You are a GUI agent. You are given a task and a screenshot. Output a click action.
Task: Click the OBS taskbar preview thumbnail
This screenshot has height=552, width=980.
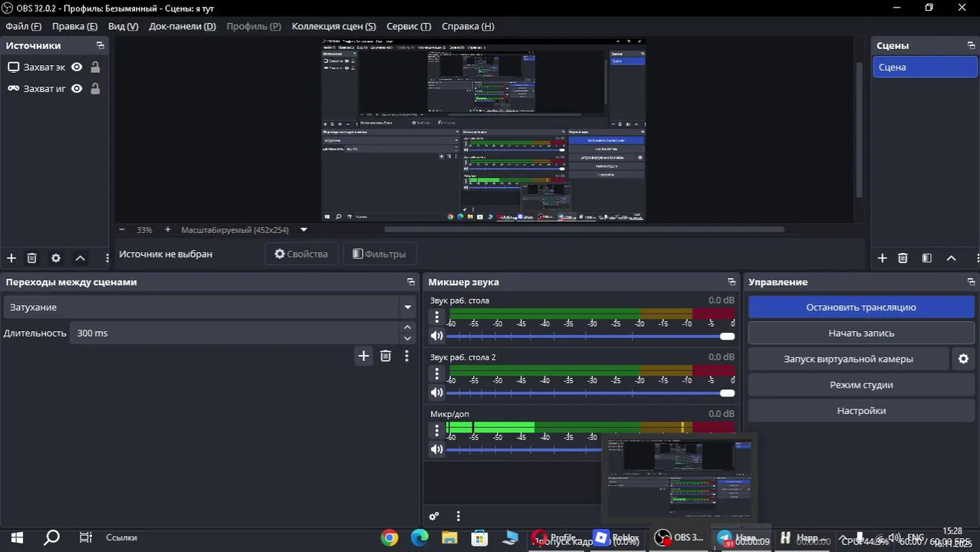pyautogui.click(x=679, y=478)
